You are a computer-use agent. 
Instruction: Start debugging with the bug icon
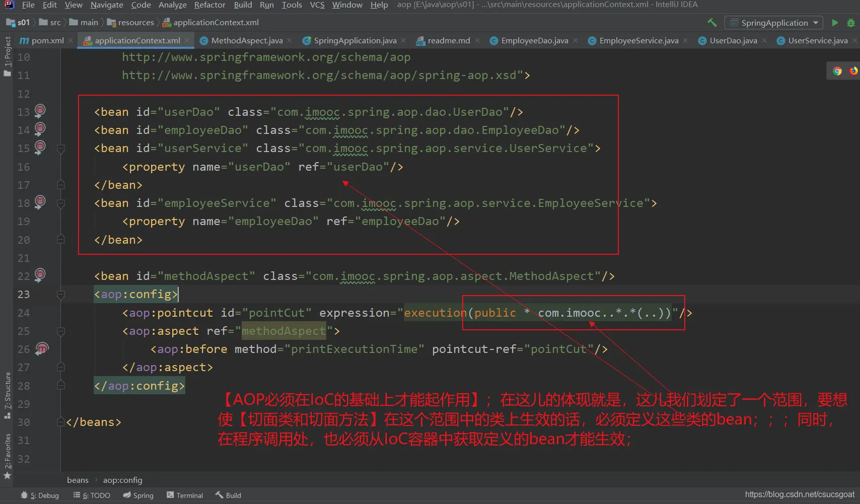pos(851,23)
